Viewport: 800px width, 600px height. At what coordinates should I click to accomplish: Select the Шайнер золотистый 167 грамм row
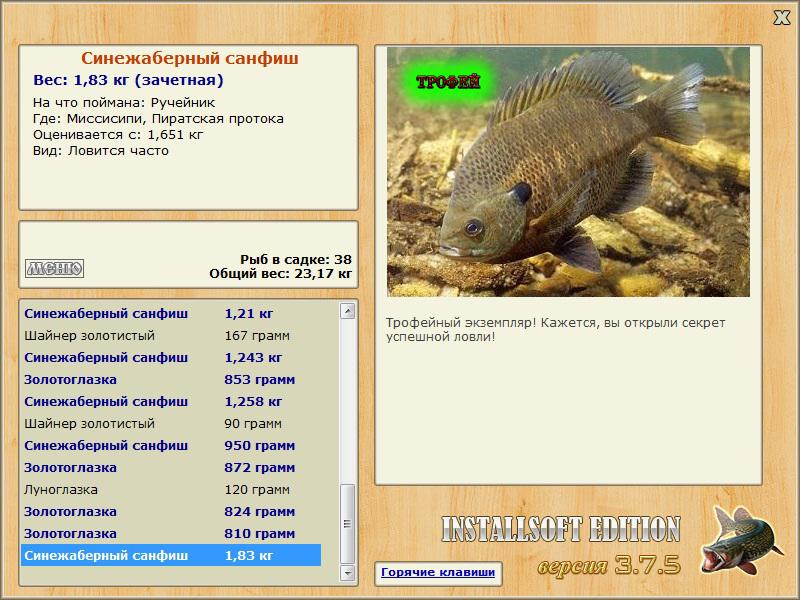(171, 336)
